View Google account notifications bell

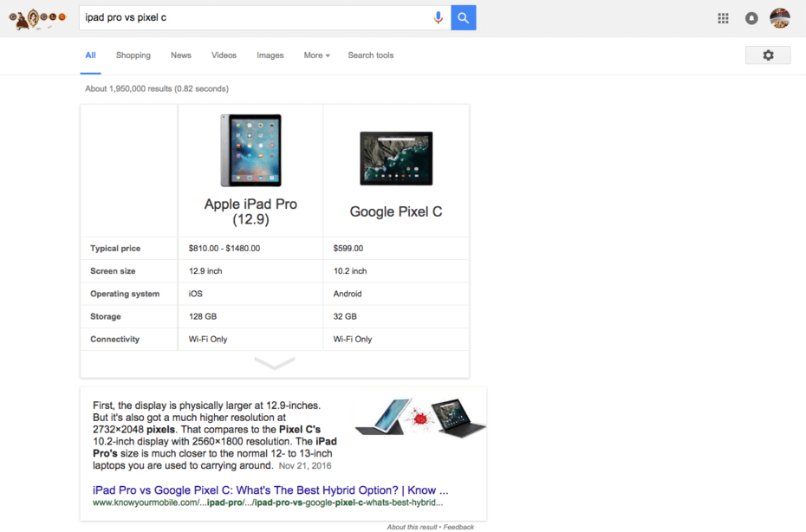tap(751, 18)
